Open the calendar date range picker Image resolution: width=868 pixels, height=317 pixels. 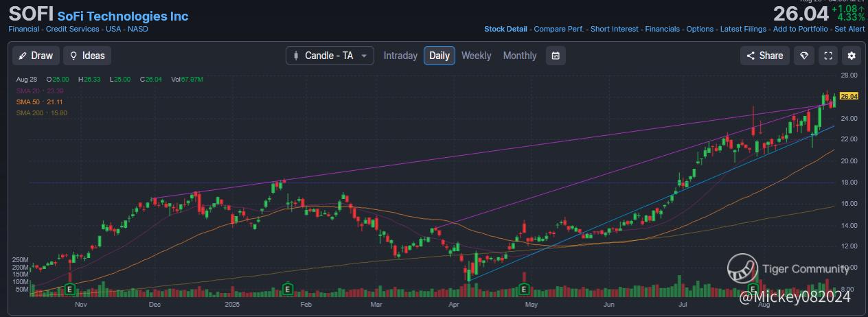click(556, 56)
